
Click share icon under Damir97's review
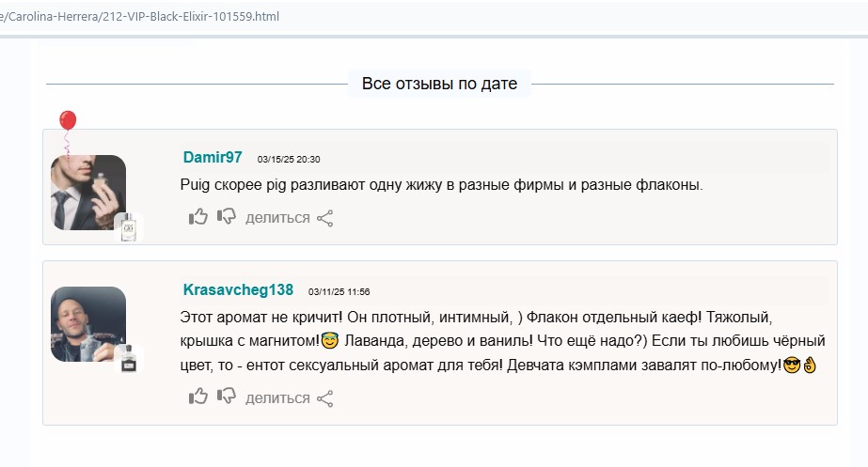pyautogui.click(x=325, y=218)
